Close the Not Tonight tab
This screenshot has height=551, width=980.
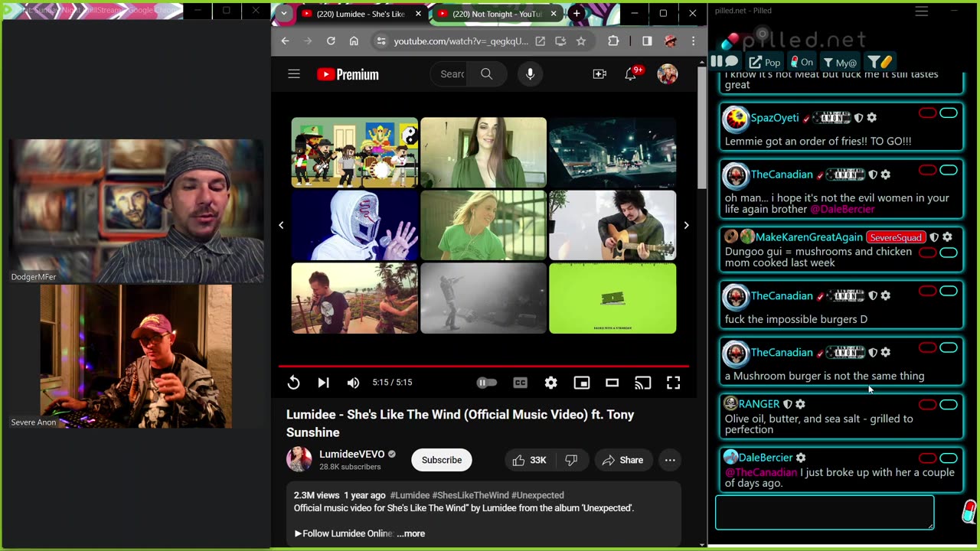[x=554, y=14]
